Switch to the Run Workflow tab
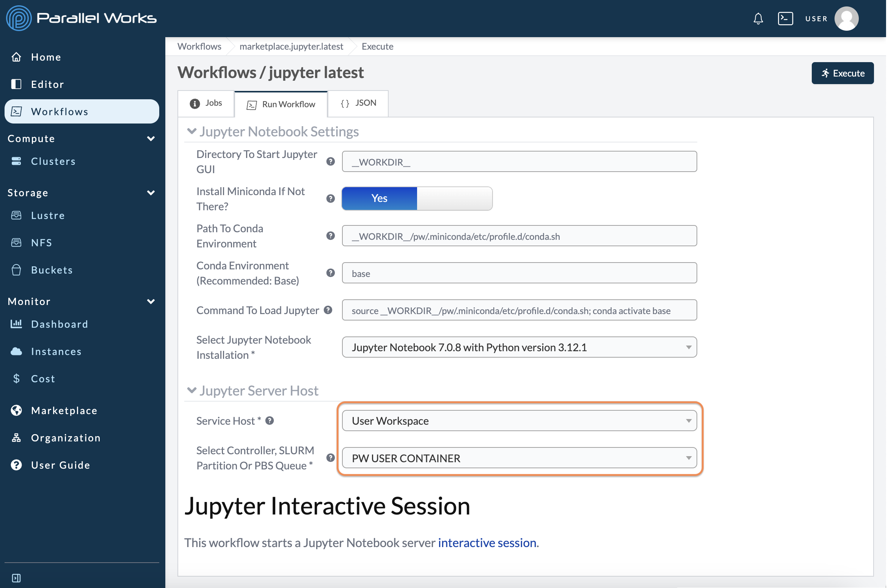 281,104
